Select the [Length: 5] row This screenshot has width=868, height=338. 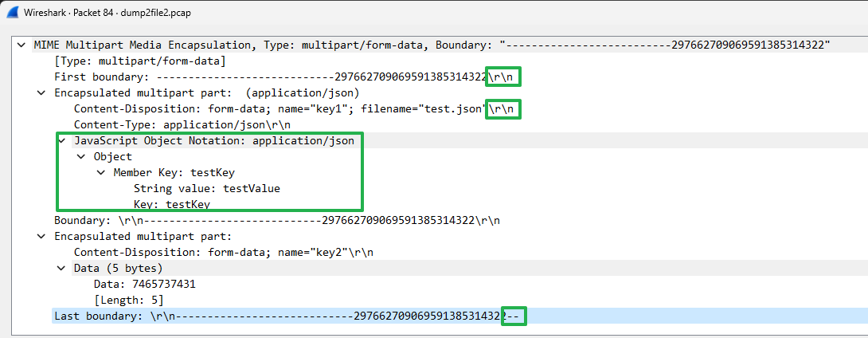128,300
